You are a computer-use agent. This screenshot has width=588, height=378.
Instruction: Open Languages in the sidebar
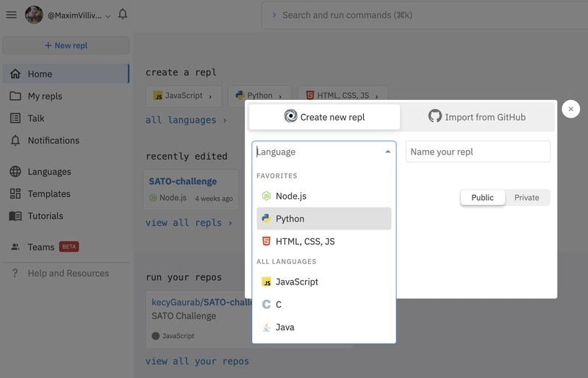tap(65, 171)
